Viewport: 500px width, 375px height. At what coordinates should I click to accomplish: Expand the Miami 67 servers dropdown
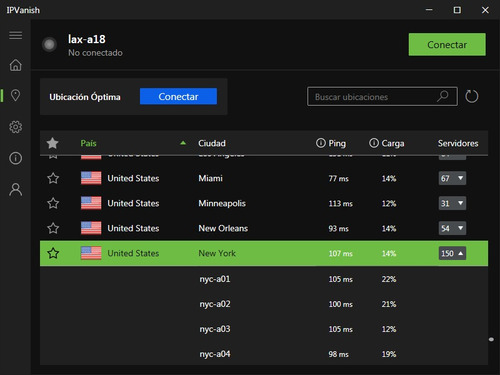pyautogui.click(x=452, y=178)
